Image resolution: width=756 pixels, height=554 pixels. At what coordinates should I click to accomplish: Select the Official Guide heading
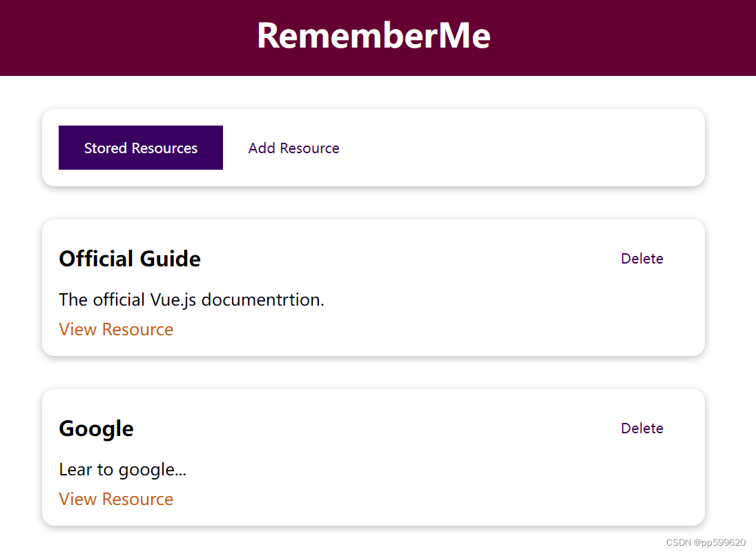pyautogui.click(x=130, y=259)
